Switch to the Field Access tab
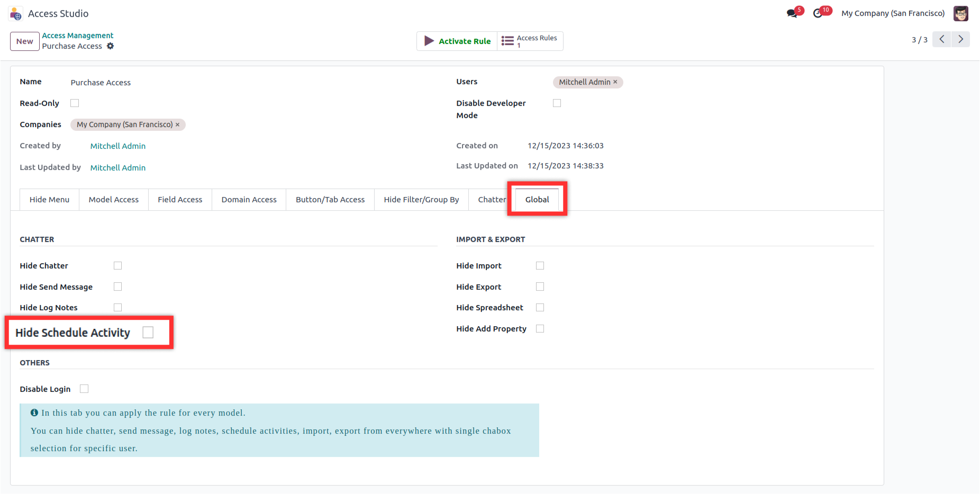 (180, 200)
